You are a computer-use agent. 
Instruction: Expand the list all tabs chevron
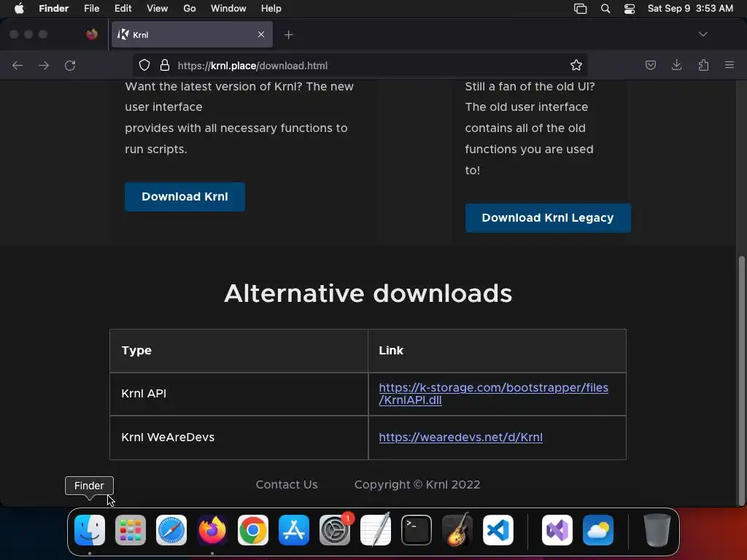coord(703,34)
